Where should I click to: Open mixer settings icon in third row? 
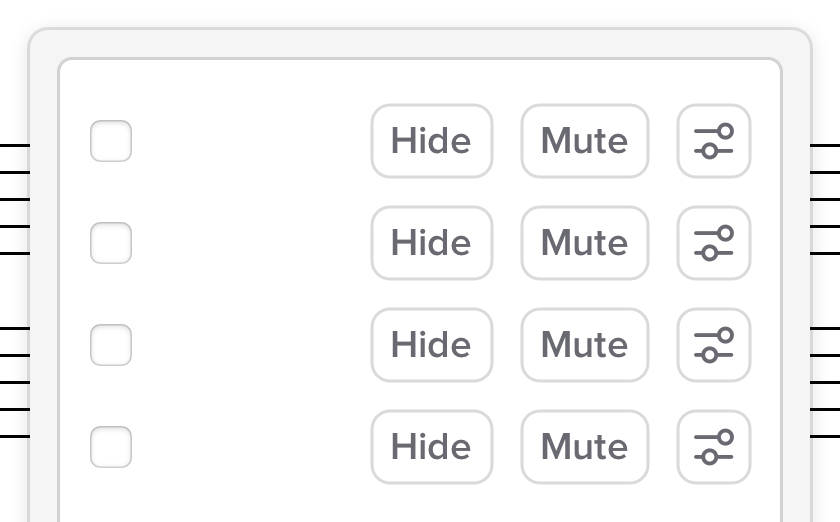713,345
